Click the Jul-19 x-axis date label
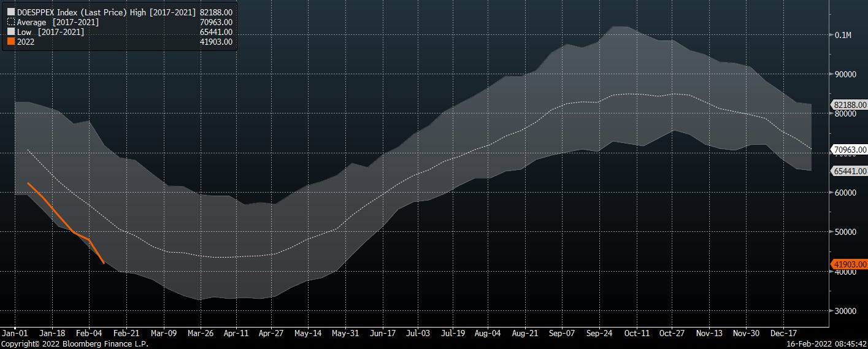This screenshot has width=868, height=349. click(453, 333)
